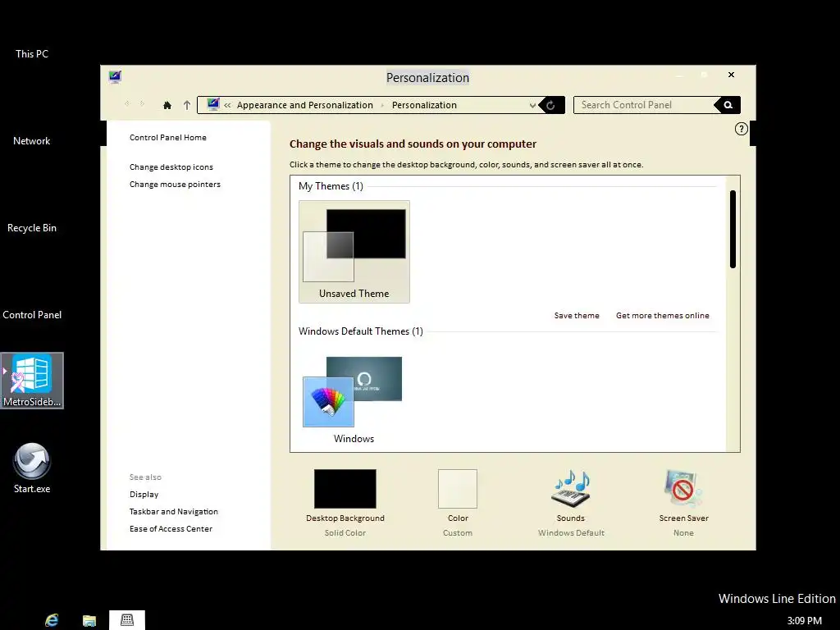The image size is (840, 630).
Task: Open the Screen Saver settings icon
Action: 683,489
